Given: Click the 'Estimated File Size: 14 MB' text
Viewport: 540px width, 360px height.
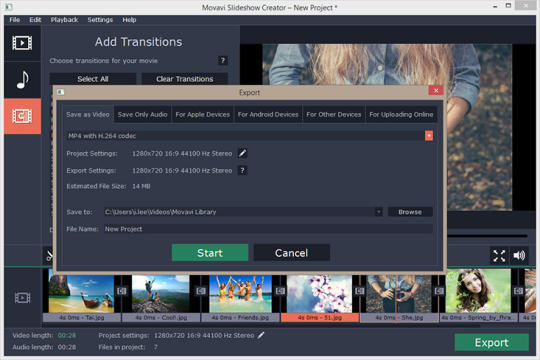Looking at the screenshot, I should [108, 186].
